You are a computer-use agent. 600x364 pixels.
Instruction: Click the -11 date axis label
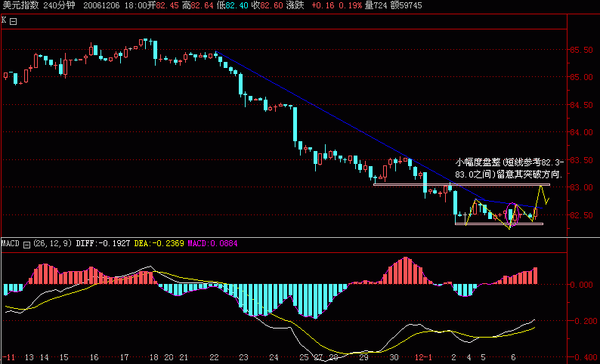8,357
